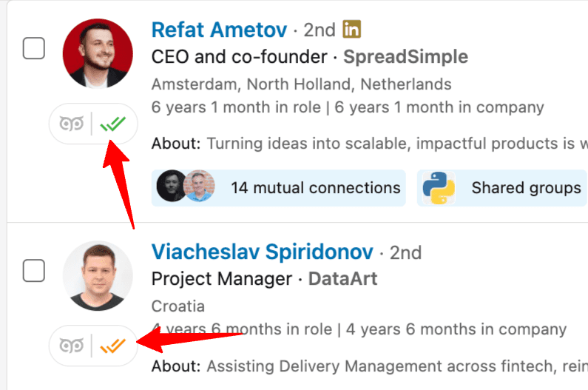The image size is (588, 390).
Task: Show the 14 mutual connections
Action: pos(279,188)
